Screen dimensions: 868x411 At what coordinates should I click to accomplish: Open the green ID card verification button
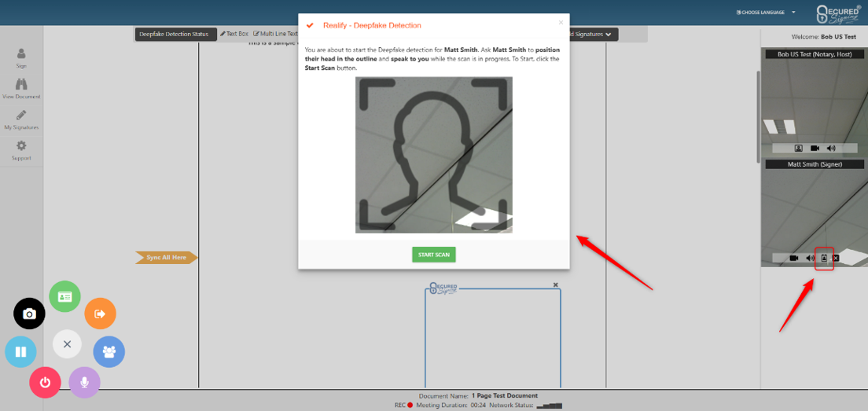(64, 296)
